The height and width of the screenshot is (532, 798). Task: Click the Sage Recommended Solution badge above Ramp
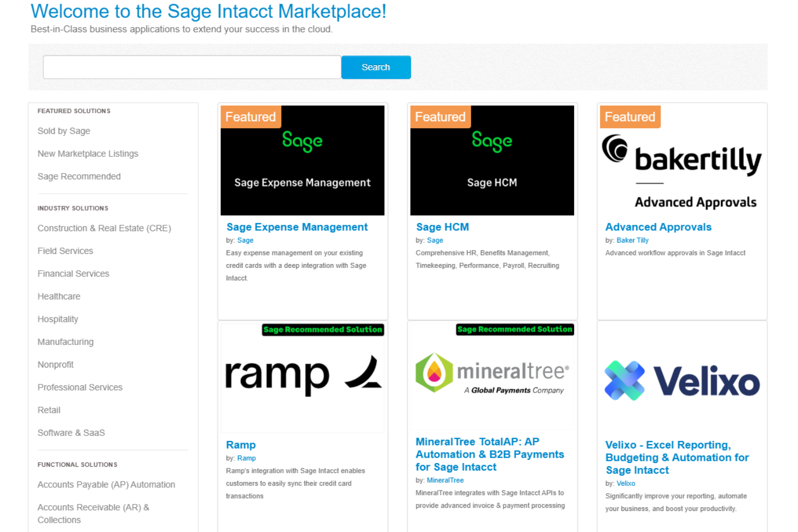pyautogui.click(x=322, y=329)
